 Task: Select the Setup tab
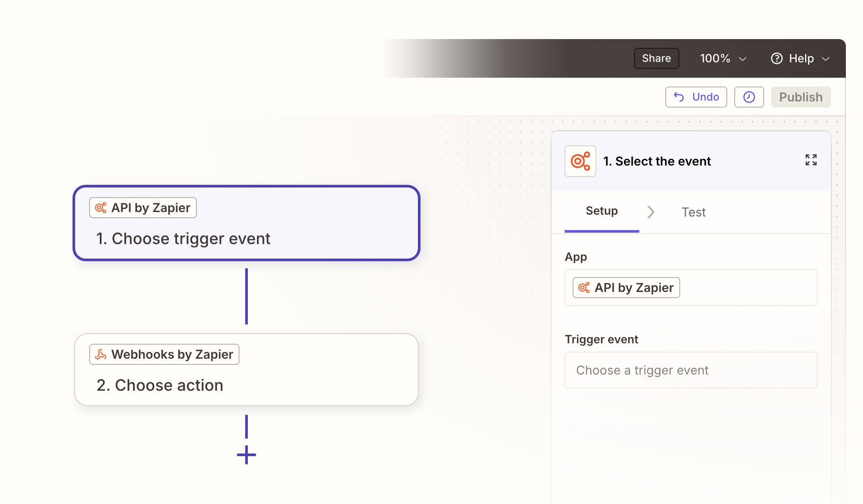point(601,211)
